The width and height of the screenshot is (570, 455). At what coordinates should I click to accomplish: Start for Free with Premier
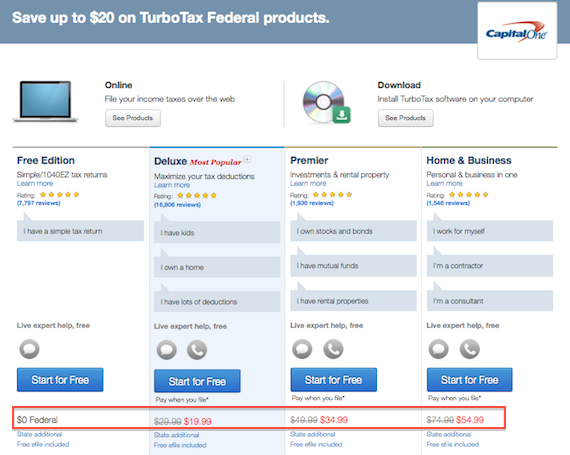[x=334, y=380]
